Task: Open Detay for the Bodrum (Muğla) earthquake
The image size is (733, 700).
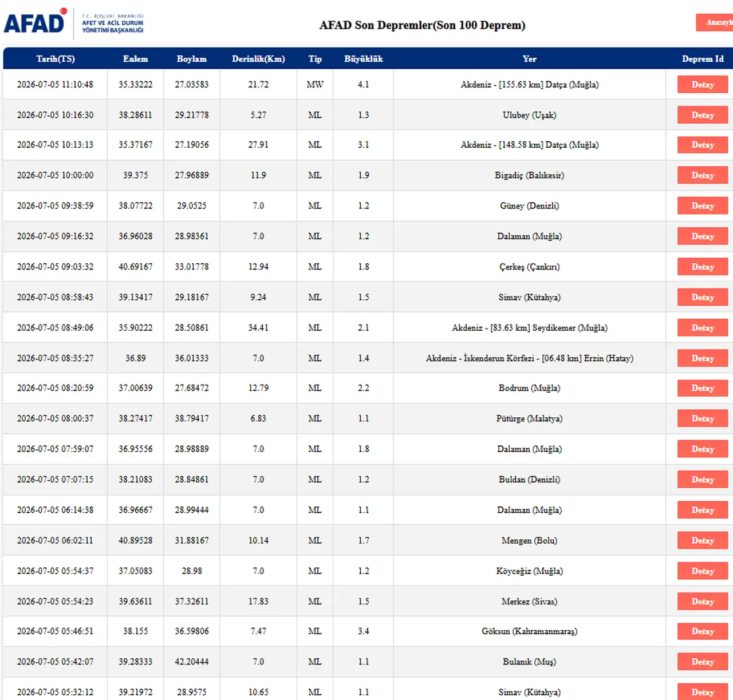Action: click(703, 388)
